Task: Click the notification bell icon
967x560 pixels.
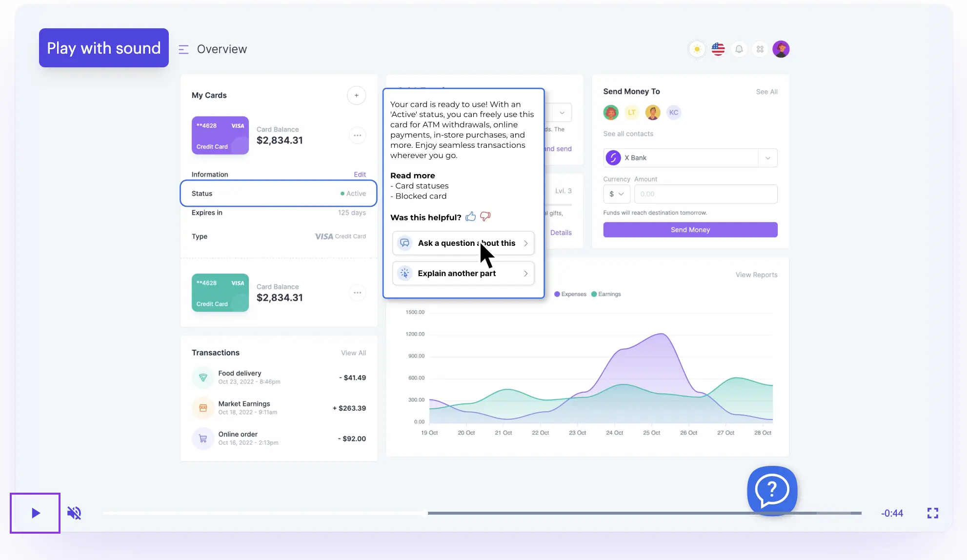Action: pos(738,49)
